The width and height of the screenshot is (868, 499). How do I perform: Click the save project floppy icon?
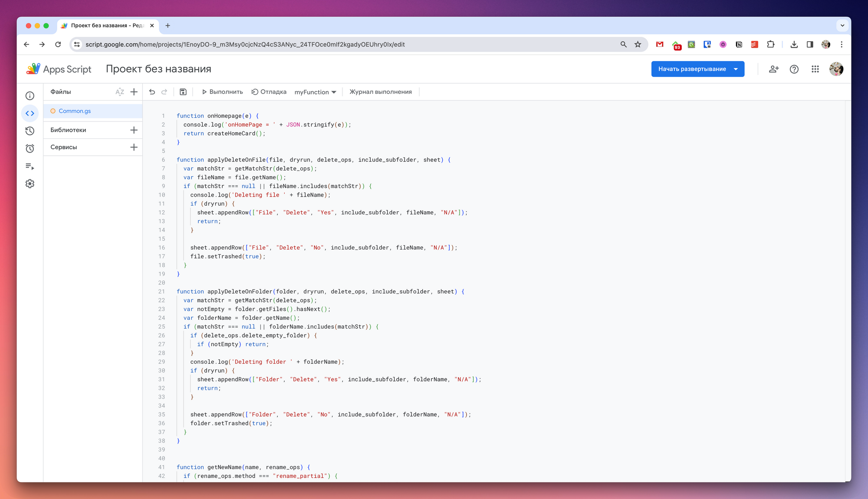(x=183, y=92)
